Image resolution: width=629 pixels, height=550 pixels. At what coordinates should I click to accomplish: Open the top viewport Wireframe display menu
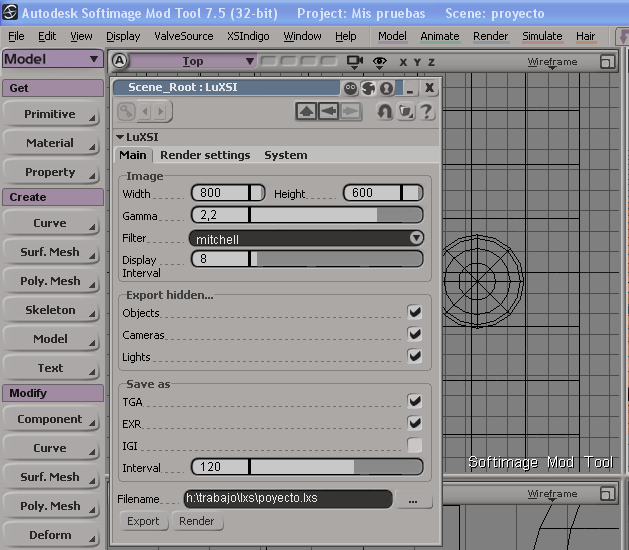coord(552,62)
